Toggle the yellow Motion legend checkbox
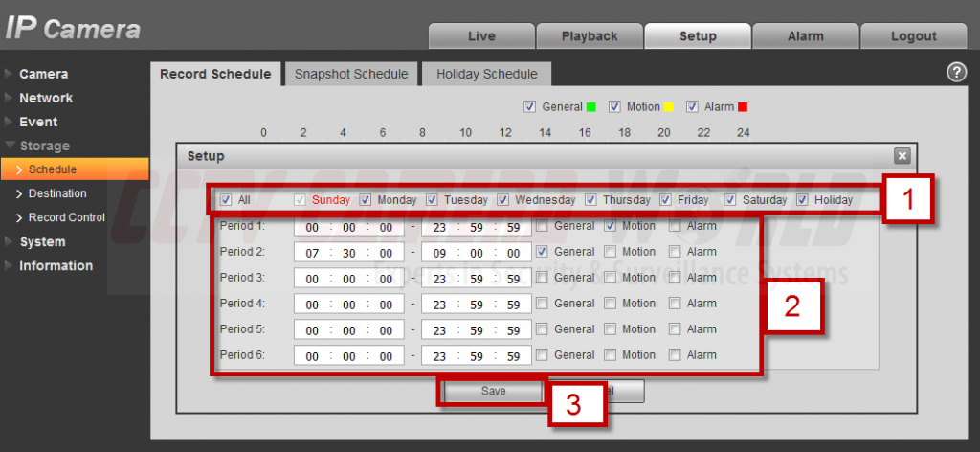The width and height of the screenshot is (980, 452). pyautogui.click(x=615, y=106)
